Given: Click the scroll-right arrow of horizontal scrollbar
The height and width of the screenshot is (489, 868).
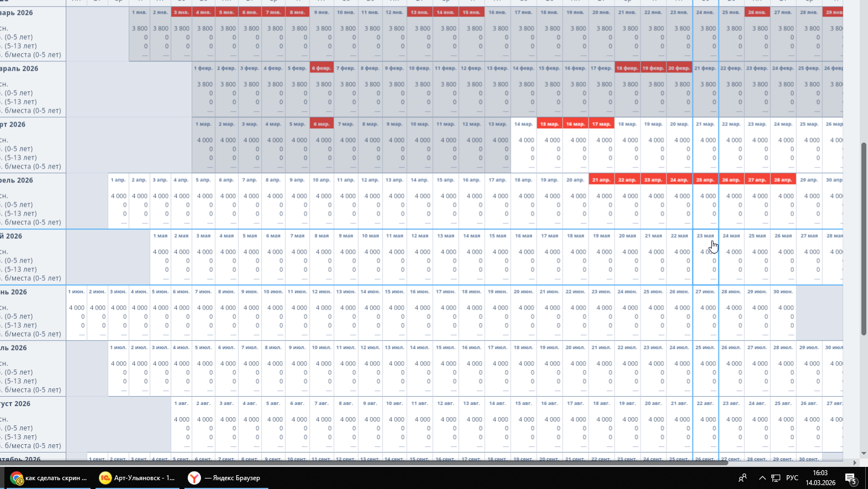Looking at the screenshot, I should tap(855, 462).
